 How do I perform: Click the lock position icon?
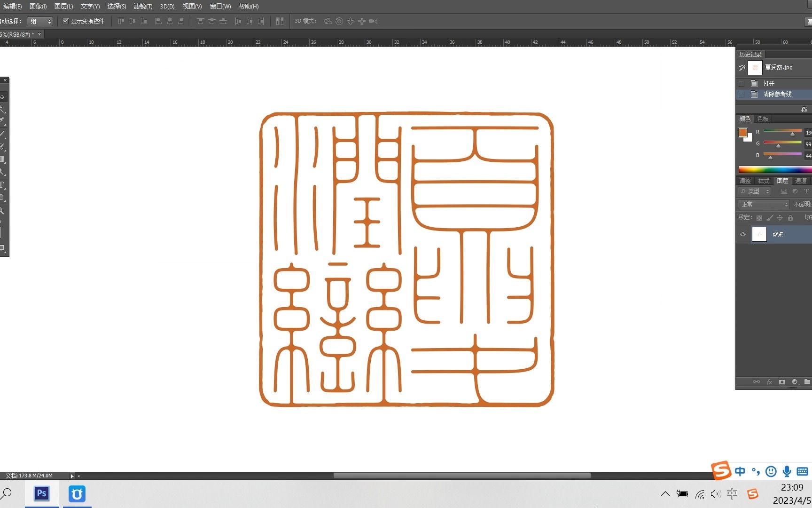coord(780,218)
